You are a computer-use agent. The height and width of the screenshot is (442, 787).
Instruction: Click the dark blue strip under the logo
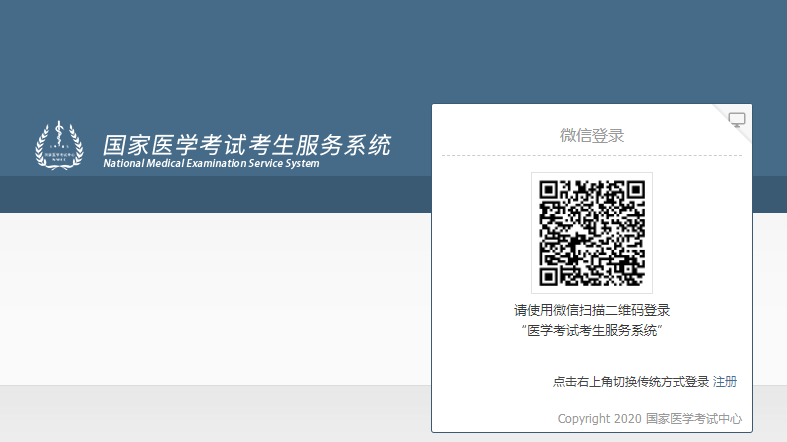(200, 194)
